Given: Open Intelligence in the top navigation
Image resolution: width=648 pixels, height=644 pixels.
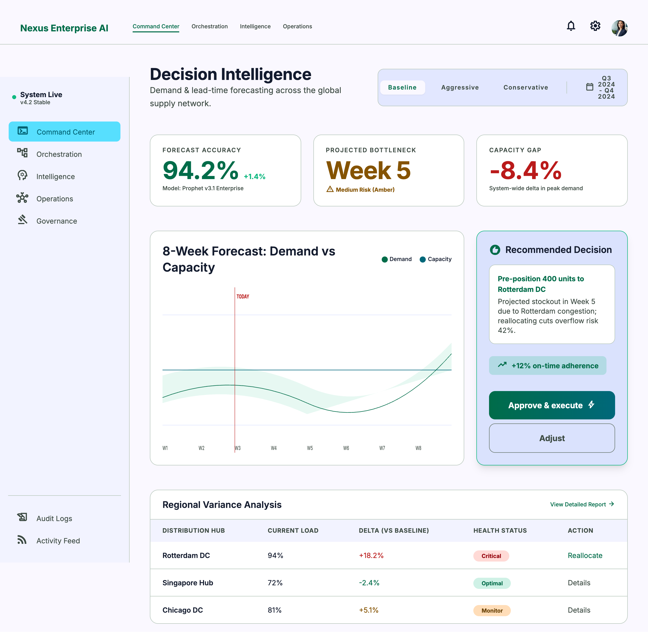Looking at the screenshot, I should pos(255,27).
